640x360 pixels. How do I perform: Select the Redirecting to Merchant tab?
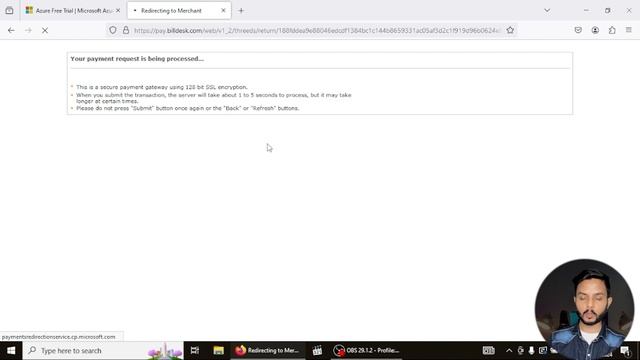179,11
